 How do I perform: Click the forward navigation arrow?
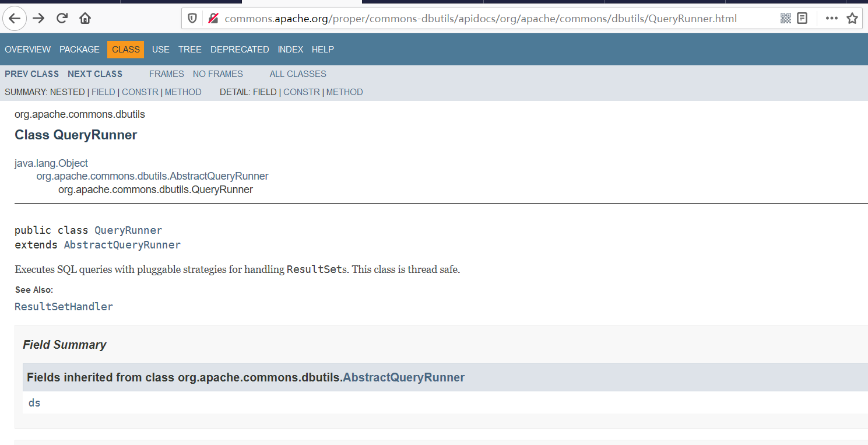pyautogui.click(x=38, y=18)
